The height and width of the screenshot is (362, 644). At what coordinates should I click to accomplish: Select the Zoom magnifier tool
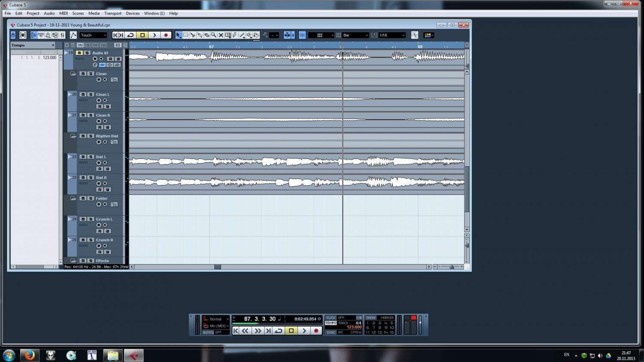(x=213, y=35)
